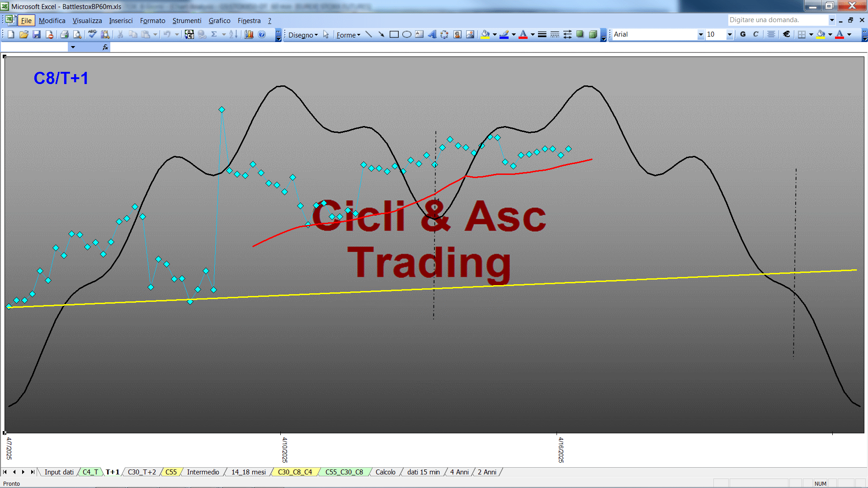
Task: Click the 3-D Style icon
Action: coord(593,34)
